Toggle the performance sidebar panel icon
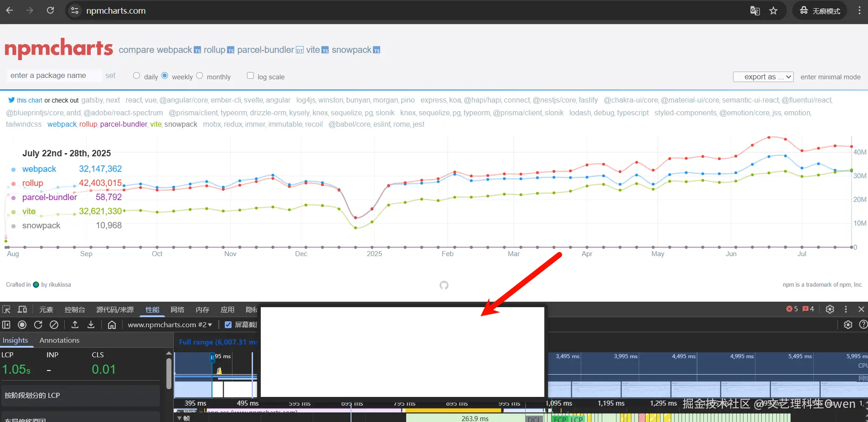 pos(6,324)
